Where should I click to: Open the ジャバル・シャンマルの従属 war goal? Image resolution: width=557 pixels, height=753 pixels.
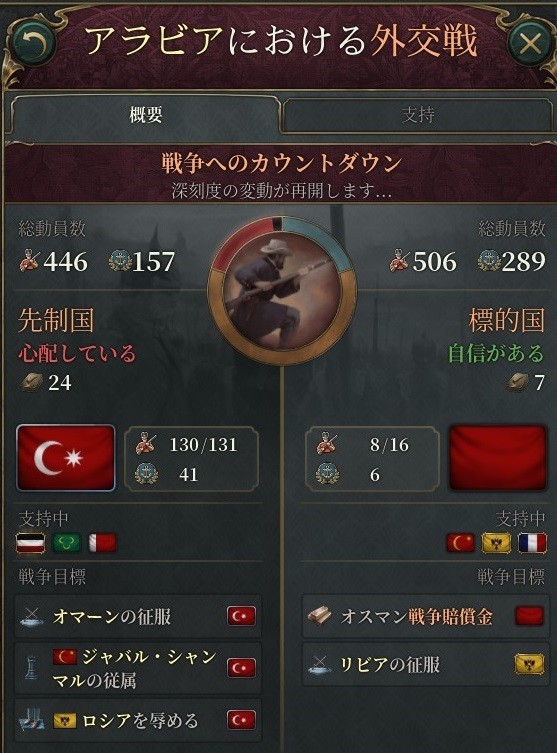138,668
